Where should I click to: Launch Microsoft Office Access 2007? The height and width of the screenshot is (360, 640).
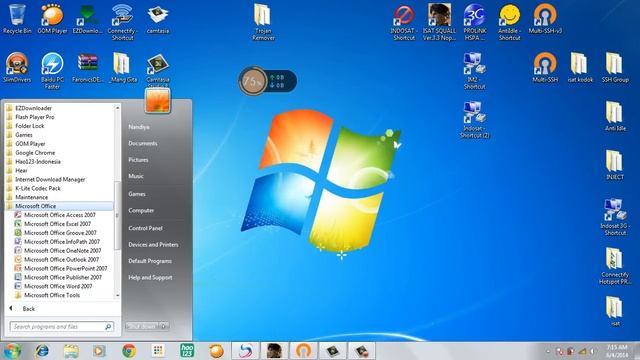(x=59, y=215)
